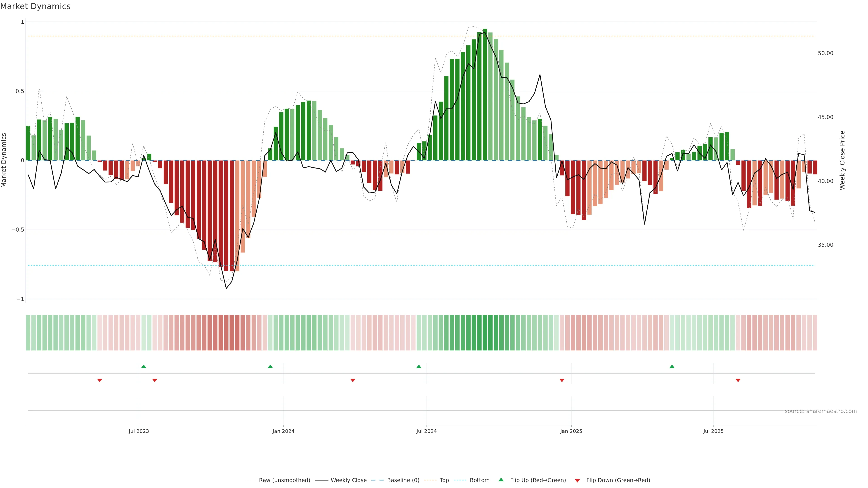Click the green flip-up marker nearest Jul 2023
This screenshot has width=868, height=488.
pos(144,366)
